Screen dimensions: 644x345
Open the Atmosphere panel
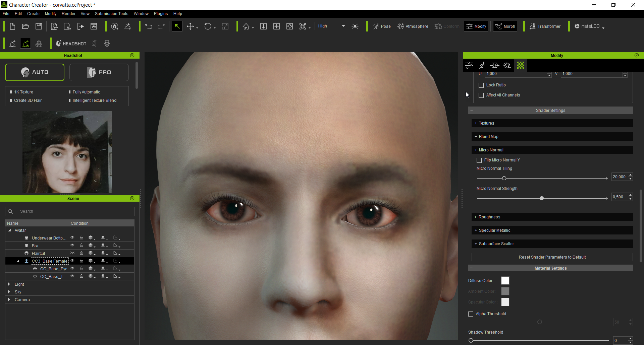tap(413, 26)
